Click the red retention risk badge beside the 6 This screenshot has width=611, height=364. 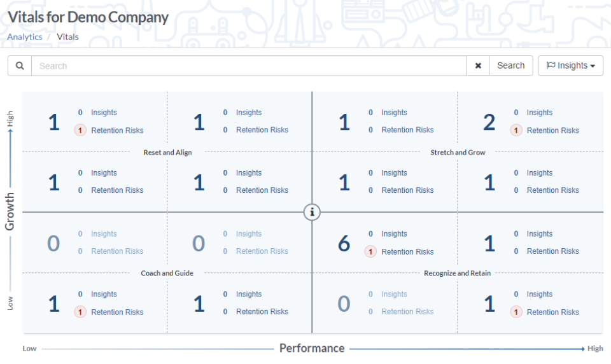point(370,252)
